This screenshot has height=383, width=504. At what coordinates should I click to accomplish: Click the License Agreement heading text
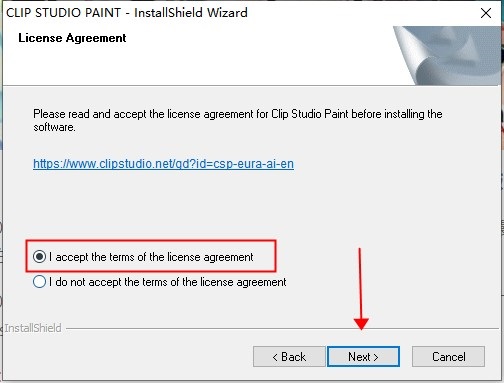[x=72, y=38]
